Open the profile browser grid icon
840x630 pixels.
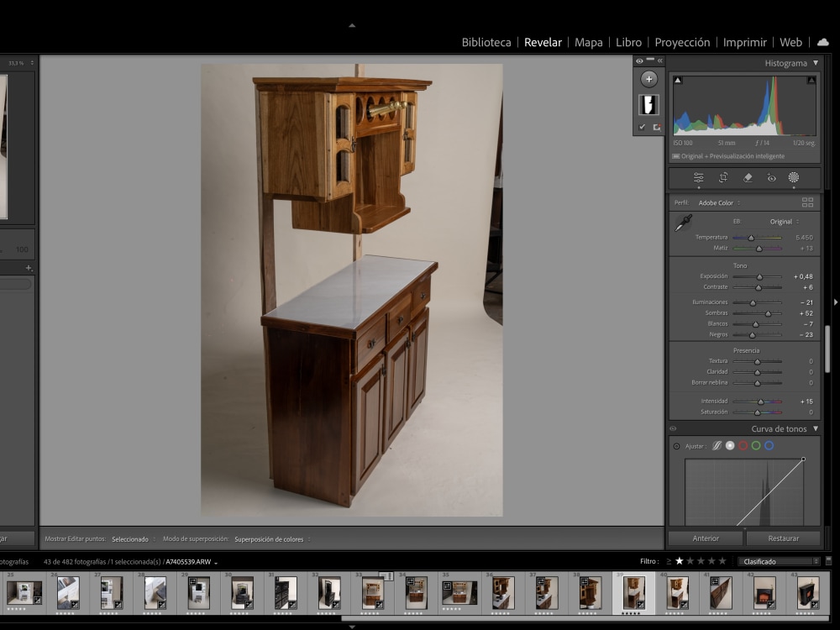click(x=807, y=202)
